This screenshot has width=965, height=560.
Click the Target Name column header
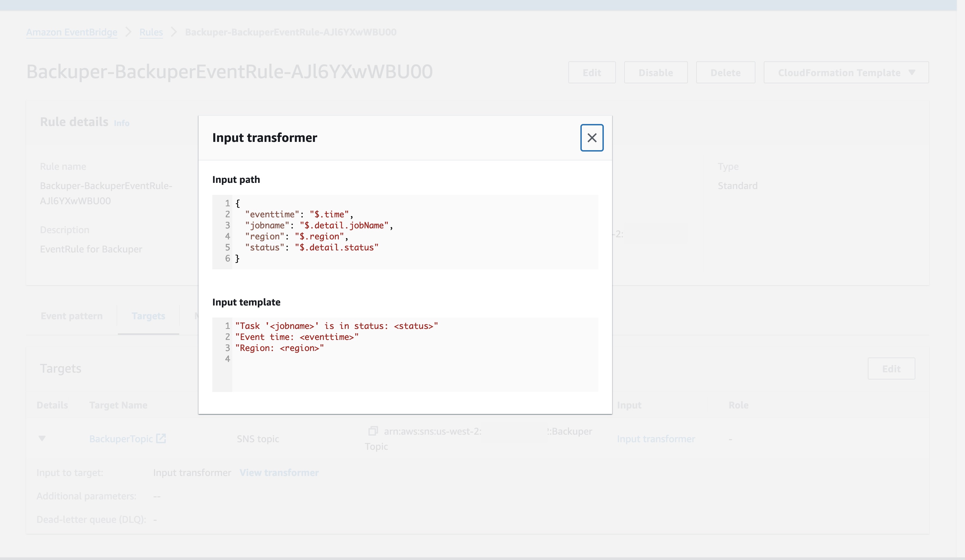click(118, 405)
